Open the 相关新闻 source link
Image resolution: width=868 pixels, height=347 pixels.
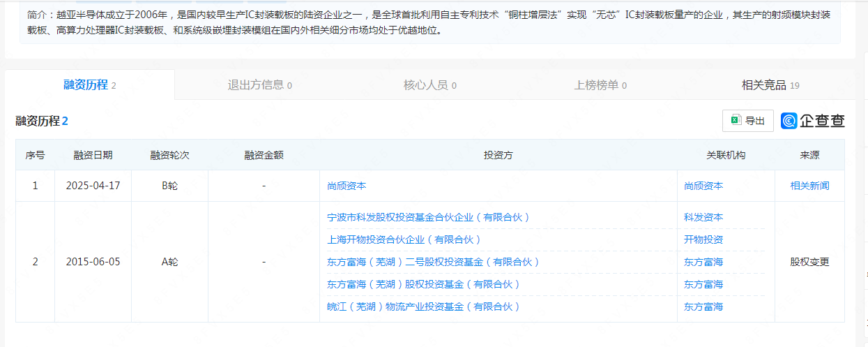click(809, 186)
